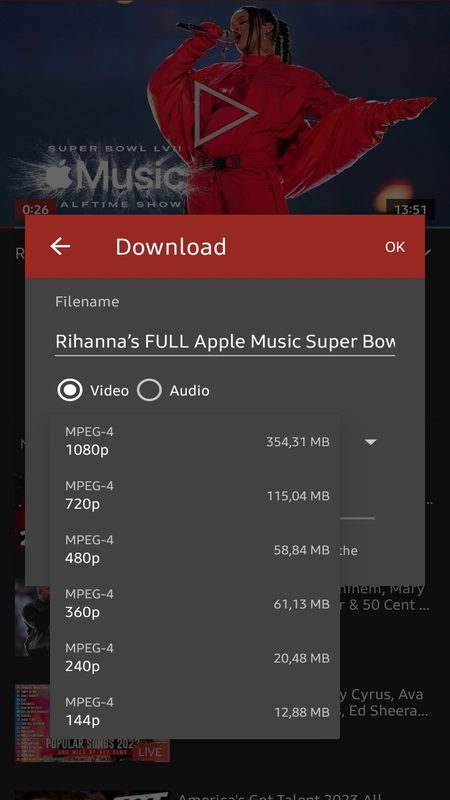Select 144p 12,88 MB quality
Screen dimensions: 450x800
pyautogui.click(x=195, y=712)
